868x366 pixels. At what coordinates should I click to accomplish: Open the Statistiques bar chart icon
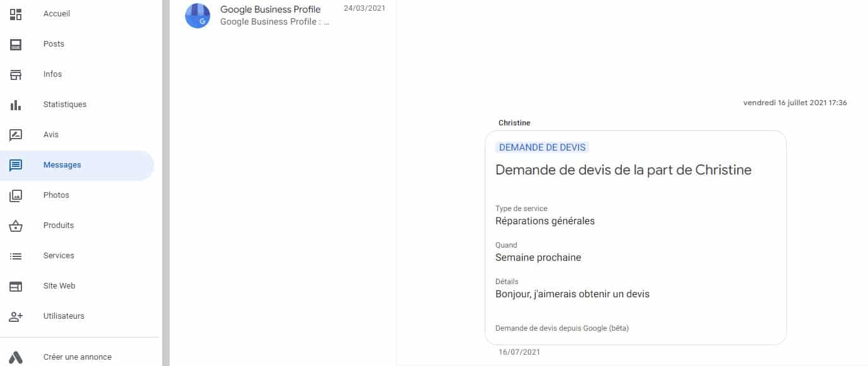tap(16, 105)
